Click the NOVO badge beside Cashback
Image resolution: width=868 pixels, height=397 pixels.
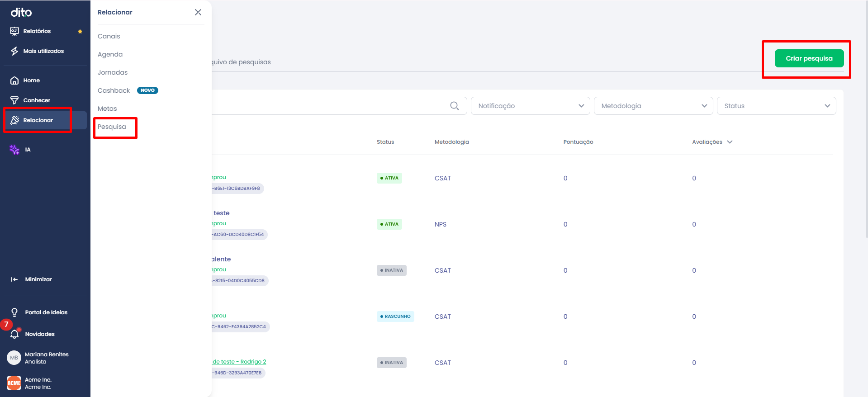coord(147,90)
